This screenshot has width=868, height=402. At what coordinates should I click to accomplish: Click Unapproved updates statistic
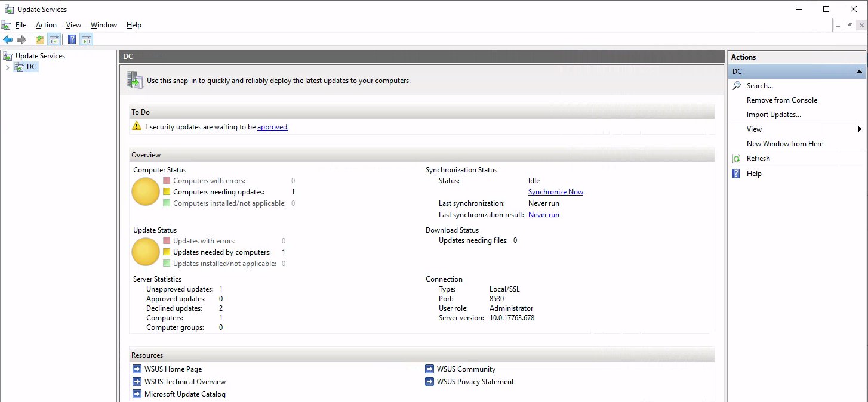point(184,289)
